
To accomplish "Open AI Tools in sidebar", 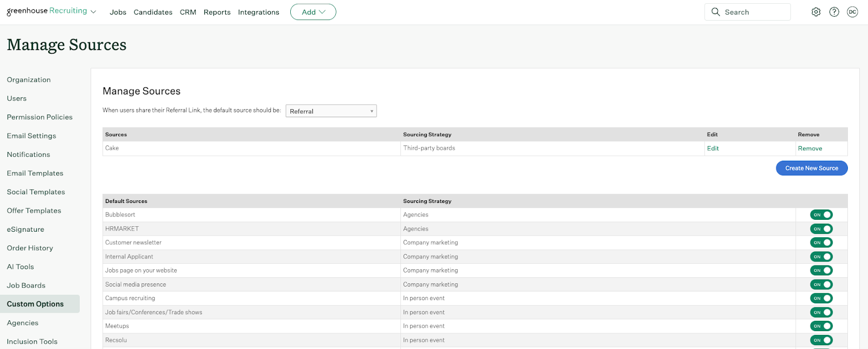I will (21, 267).
